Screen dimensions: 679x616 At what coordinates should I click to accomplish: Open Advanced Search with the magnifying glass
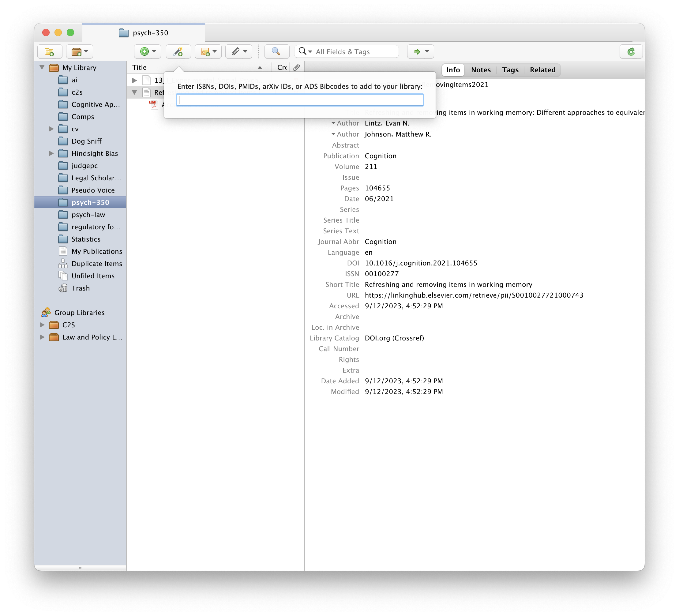[x=276, y=51]
